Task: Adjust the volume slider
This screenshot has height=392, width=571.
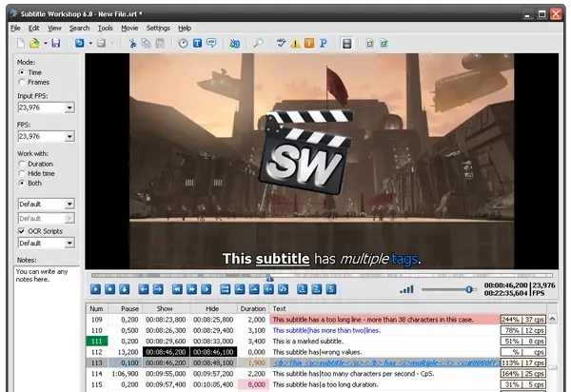Action: (469, 289)
